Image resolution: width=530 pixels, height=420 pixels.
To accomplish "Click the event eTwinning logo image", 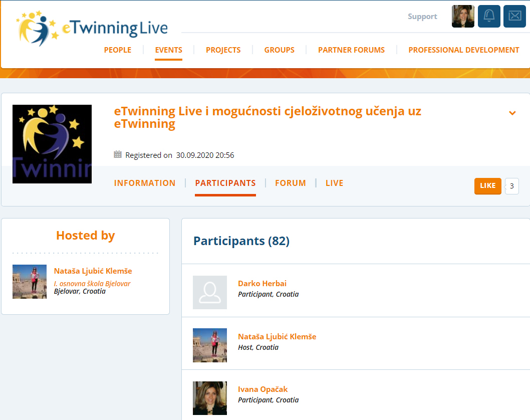I will [x=52, y=144].
